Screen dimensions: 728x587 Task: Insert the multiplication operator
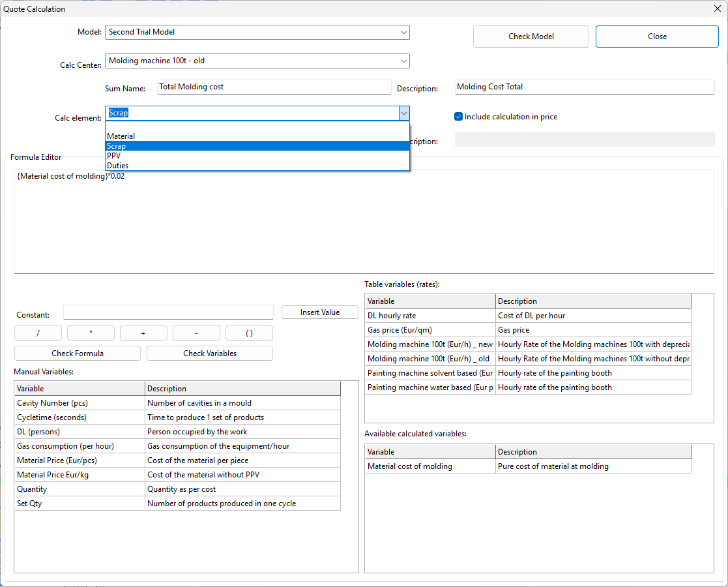pyautogui.click(x=91, y=333)
